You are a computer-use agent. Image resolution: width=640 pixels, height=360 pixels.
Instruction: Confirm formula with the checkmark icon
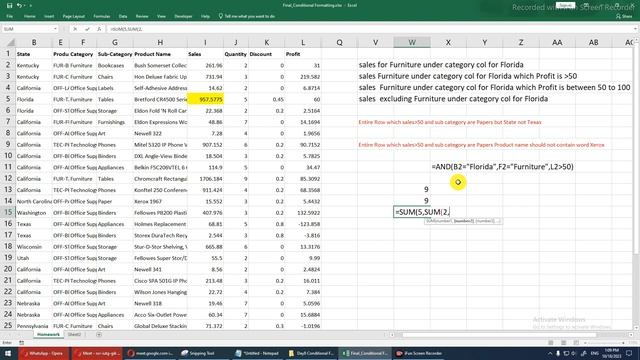click(87, 29)
